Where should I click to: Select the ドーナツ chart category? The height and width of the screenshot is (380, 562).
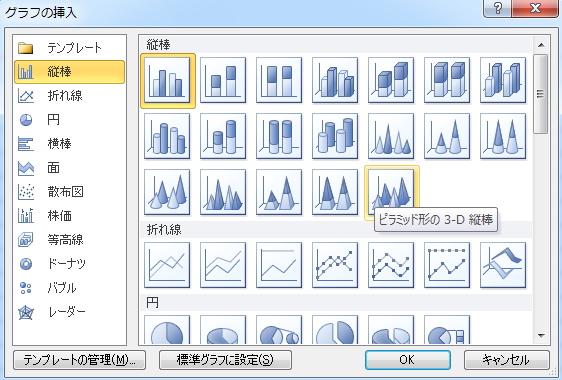(x=70, y=264)
